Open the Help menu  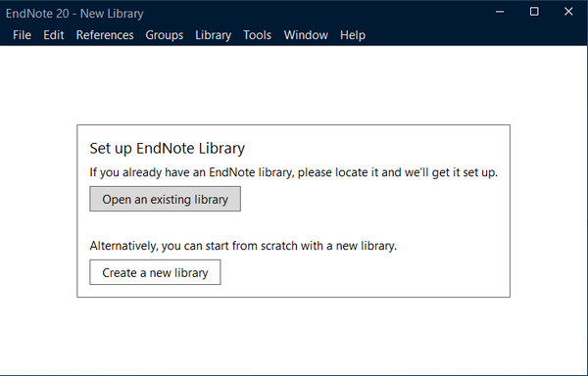pos(353,35)
